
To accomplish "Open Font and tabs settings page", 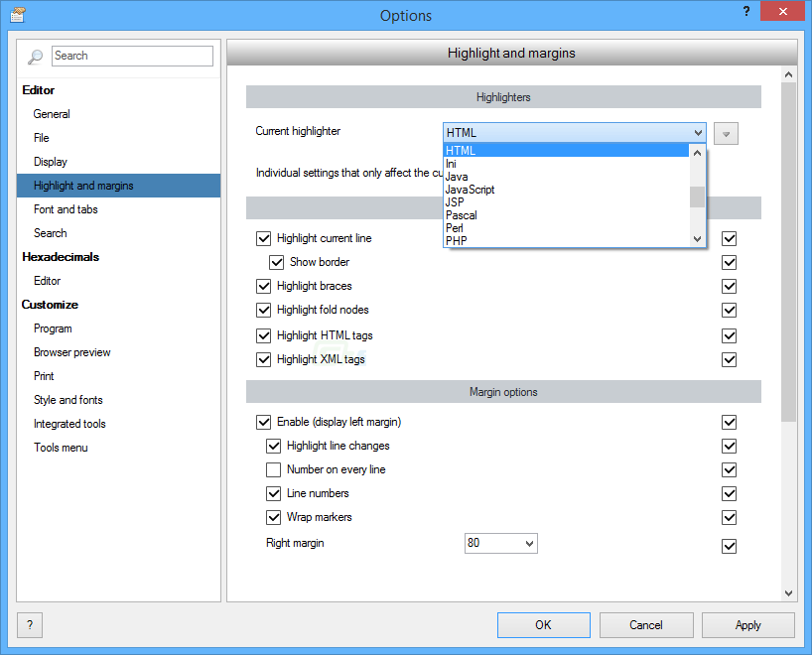I will click(x=66, y=209).
